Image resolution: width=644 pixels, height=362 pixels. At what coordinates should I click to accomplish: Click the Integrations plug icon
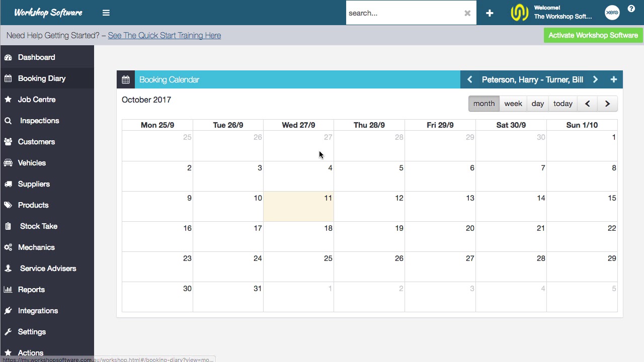(x=8, y=311)
